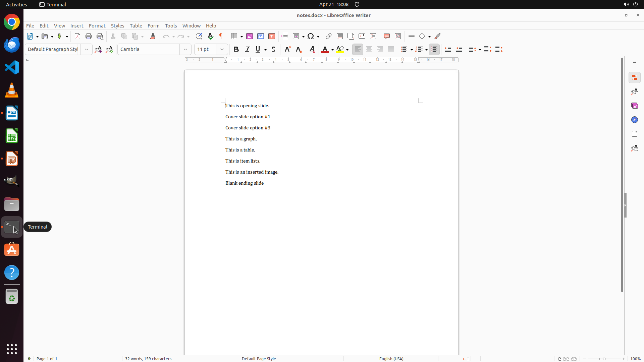Adjust the zoom slider in status bar

(604, 359)
